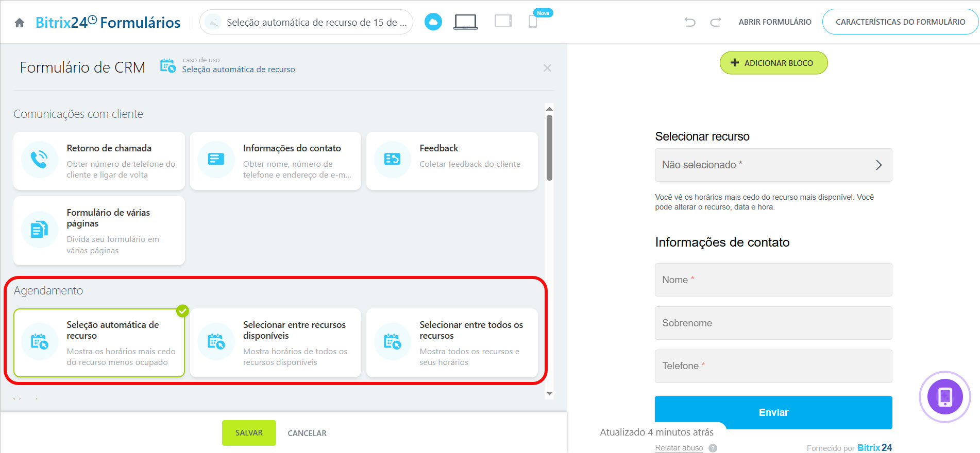Click the home icon
Screen dimensions: 980x453
(x=20, y=23)
